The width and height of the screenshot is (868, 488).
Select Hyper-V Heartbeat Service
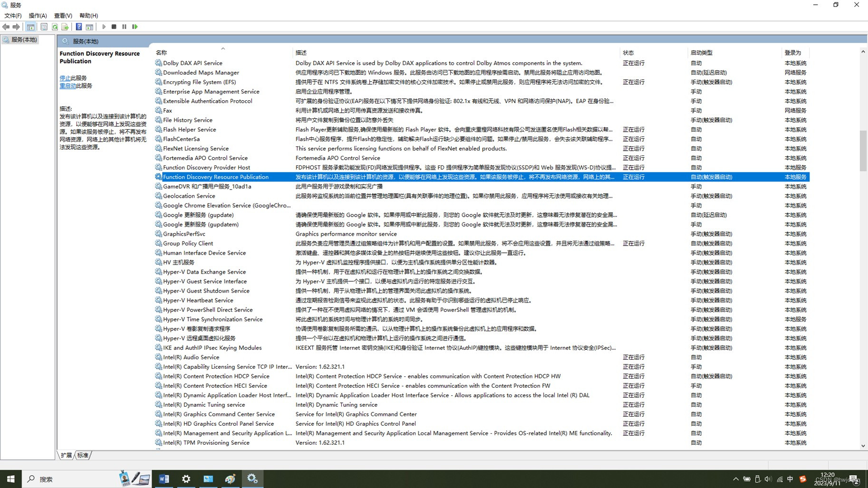(481, 300)
